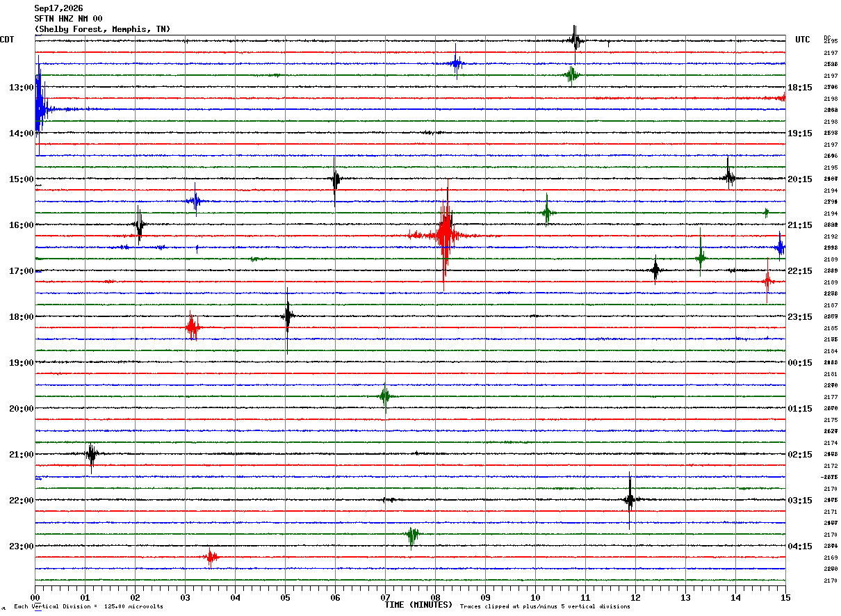Screen dimensions: 841x616
Task: Click the Shelby Forest, Memphis, TN location text
Action: tap(102, 29)
